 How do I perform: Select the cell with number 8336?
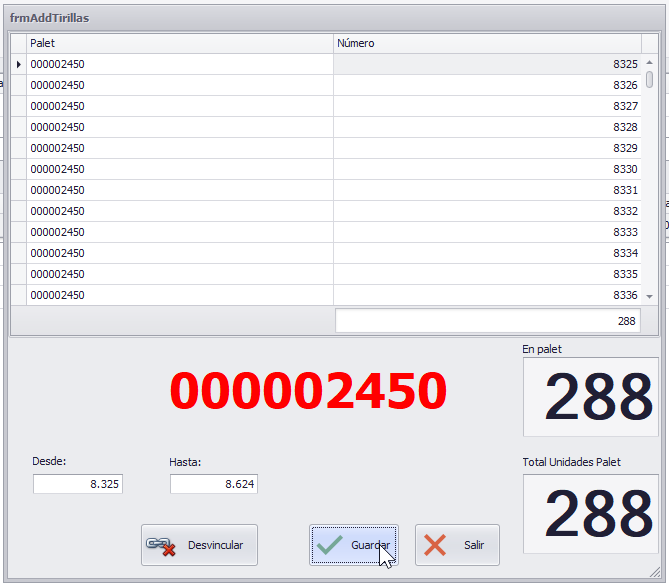click(487, 295)
